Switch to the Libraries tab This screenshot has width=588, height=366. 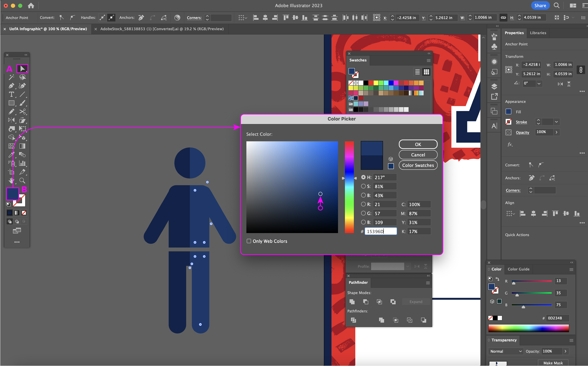click(538, 33)
